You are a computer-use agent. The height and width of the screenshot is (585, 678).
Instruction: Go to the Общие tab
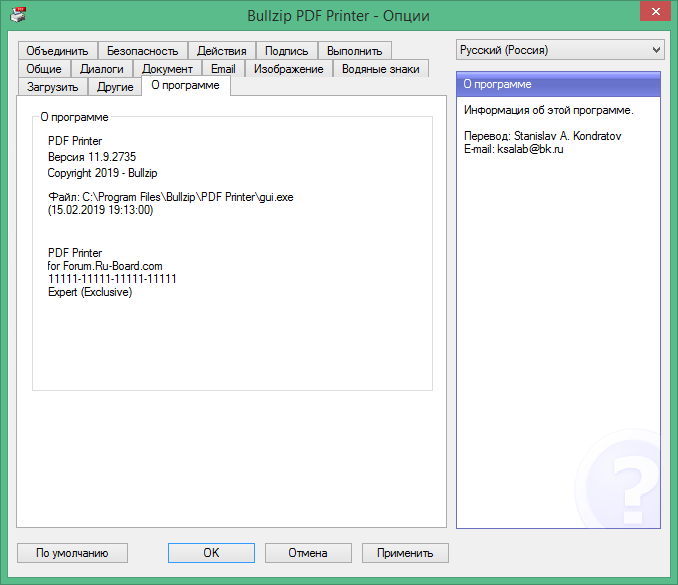pos(44,69)
